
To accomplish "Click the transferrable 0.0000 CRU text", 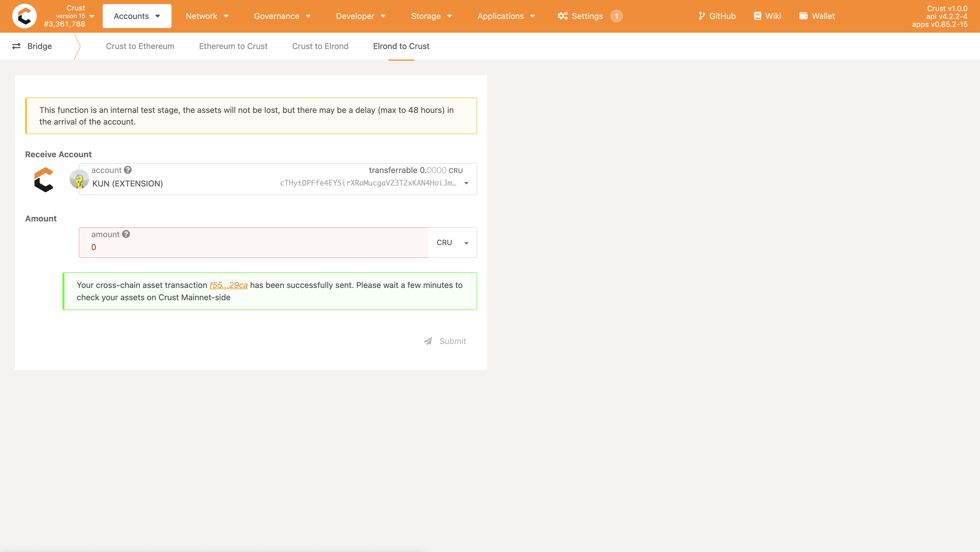I will 415,170.
